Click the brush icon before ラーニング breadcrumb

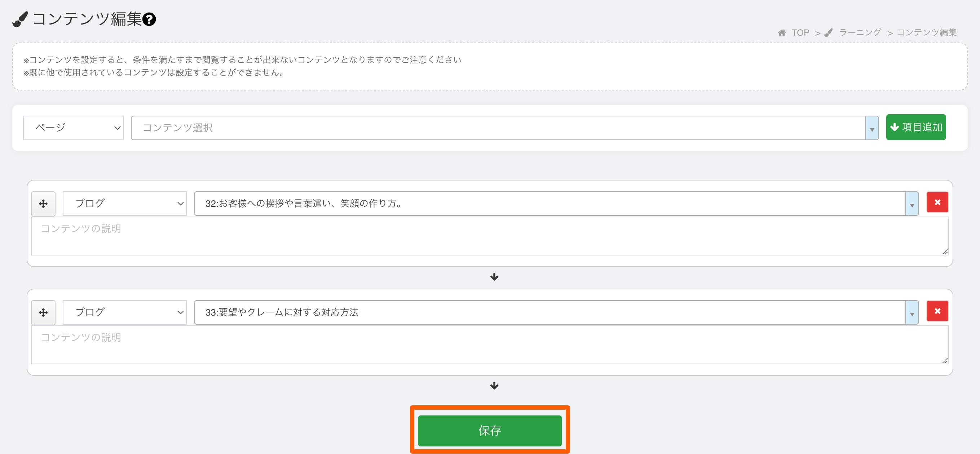tap(828, 33)
